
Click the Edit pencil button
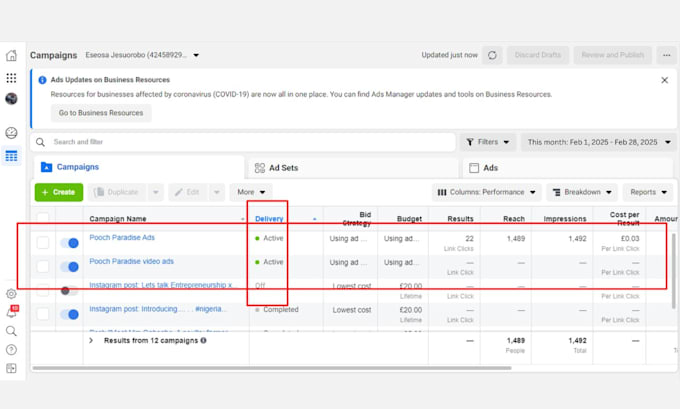[188, 192]
